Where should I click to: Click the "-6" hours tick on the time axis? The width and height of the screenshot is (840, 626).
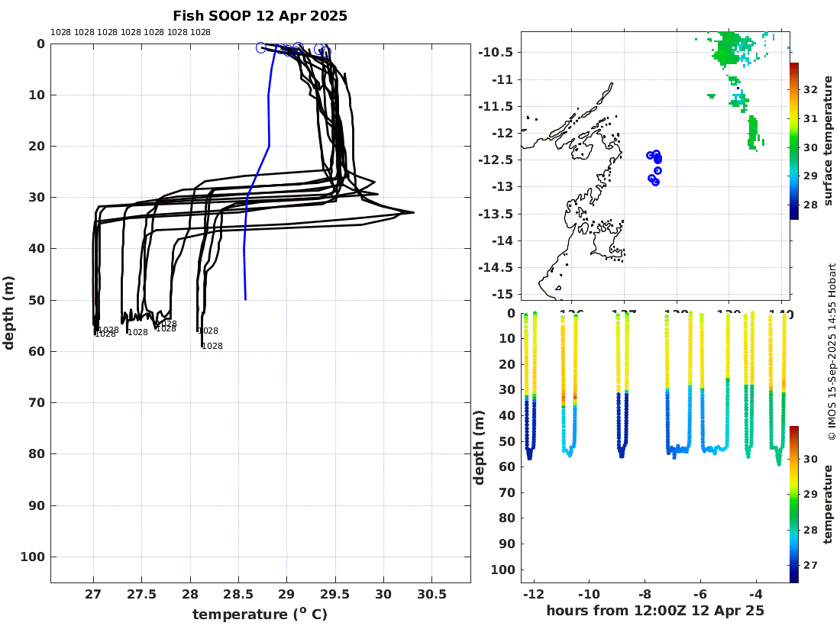(x=700, y=594)
